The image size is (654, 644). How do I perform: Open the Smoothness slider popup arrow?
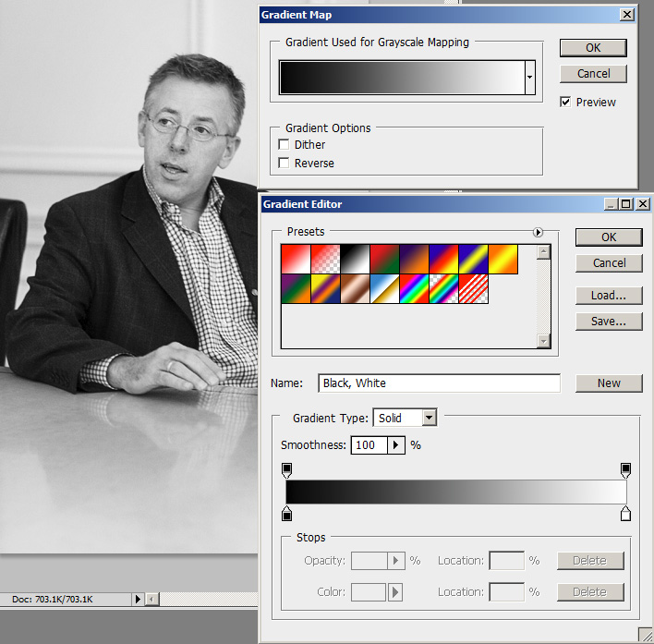[395, 445]
